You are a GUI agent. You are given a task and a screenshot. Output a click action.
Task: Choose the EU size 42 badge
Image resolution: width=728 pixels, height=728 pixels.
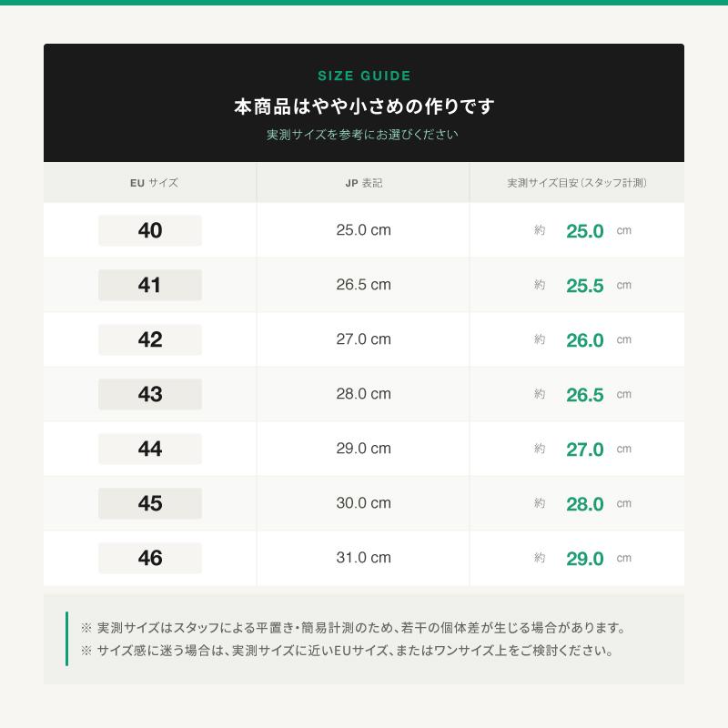point(150,339)
